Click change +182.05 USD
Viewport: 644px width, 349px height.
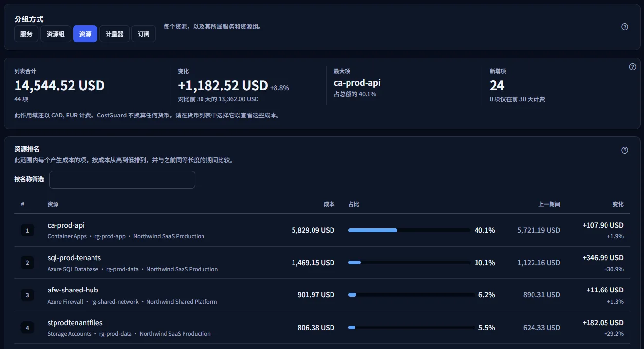[603, 323]
